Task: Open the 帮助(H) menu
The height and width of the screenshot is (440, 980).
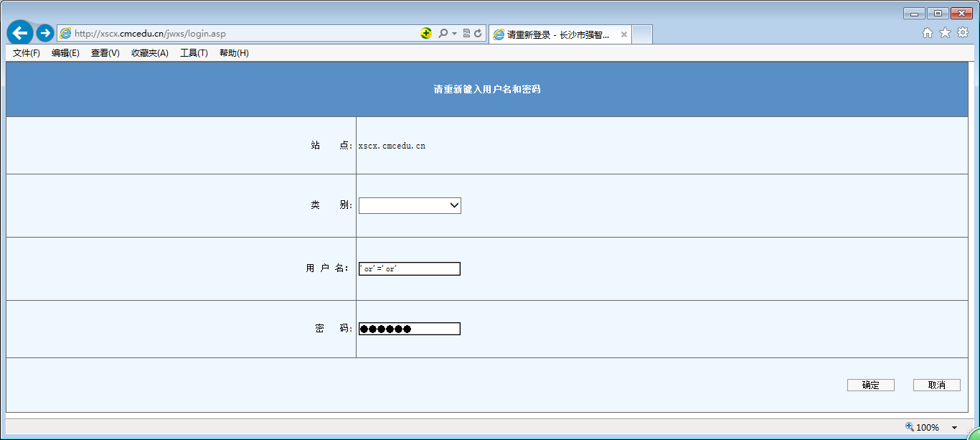Action: tap(234, 53)
